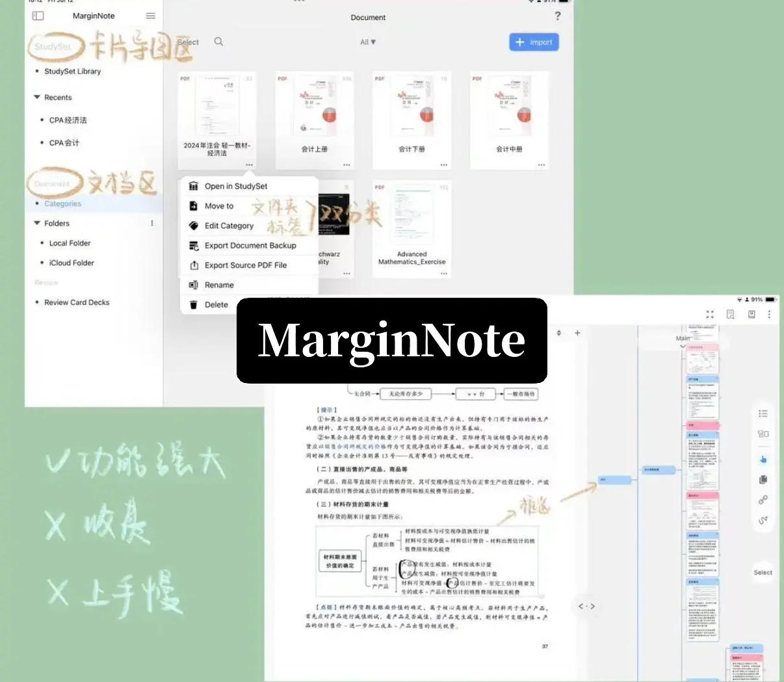Open more options for 2024年注会 经济法 document

pos(249,164)
